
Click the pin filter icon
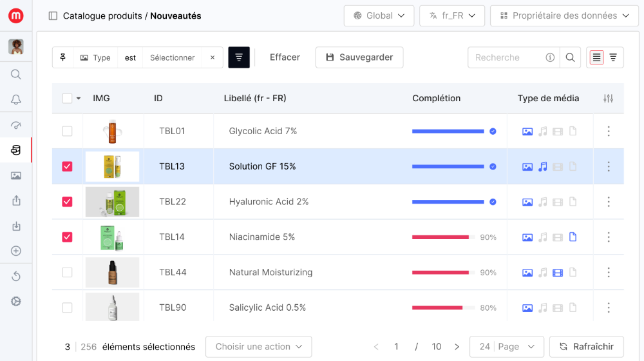[63, 57]
